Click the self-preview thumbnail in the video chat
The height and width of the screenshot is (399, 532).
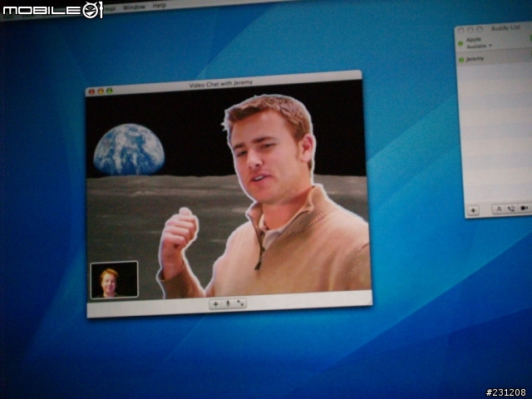pos(114,280)
